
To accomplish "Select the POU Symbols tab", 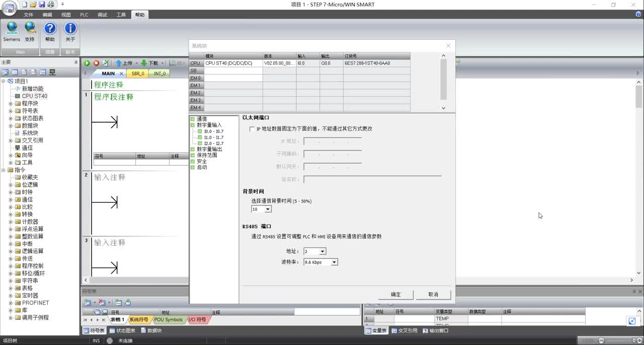I will 169,320.
